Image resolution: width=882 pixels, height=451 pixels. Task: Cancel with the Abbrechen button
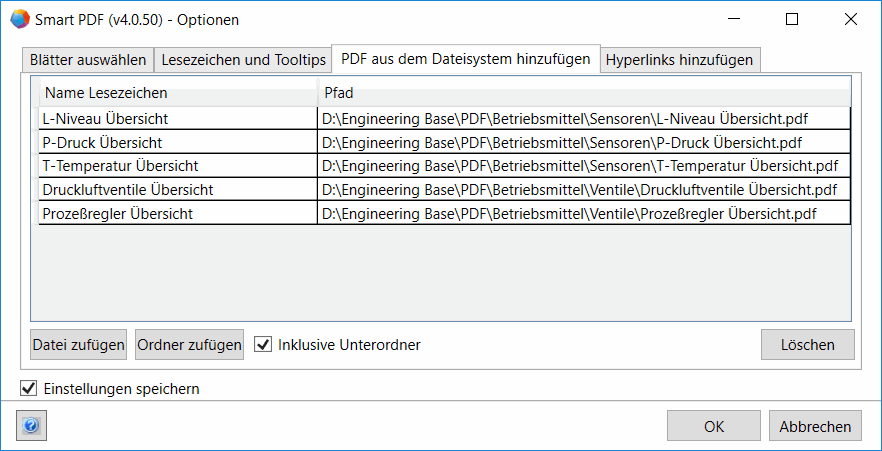click(x=815, y=427)
